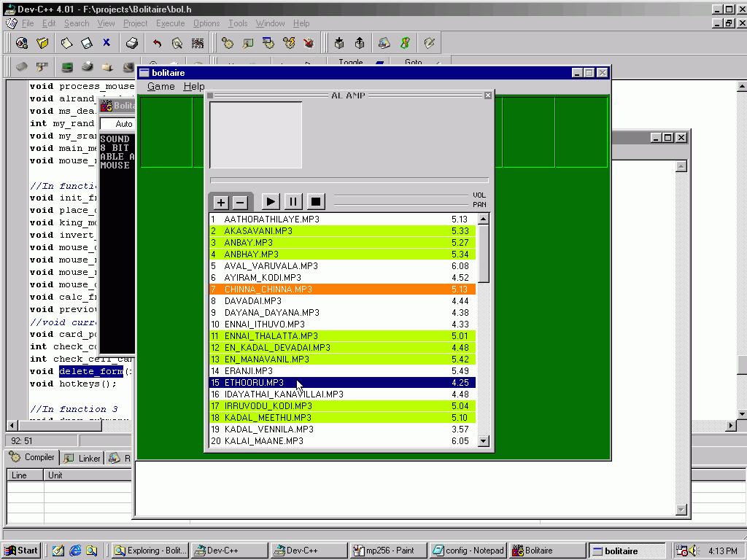This screenshot has height=560, width=747.
Task: Open the Execute menu in Dev-C++
Action: tap(170, 23)
